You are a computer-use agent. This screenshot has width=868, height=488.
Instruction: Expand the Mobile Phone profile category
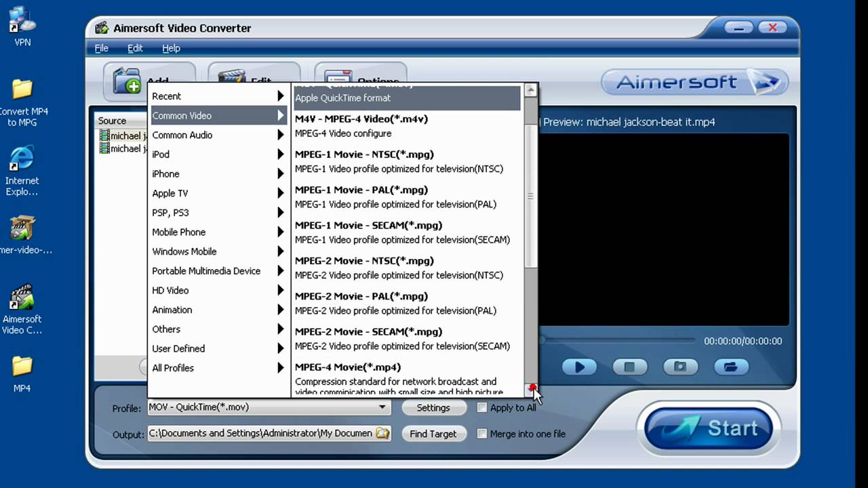tap(219, 232)
